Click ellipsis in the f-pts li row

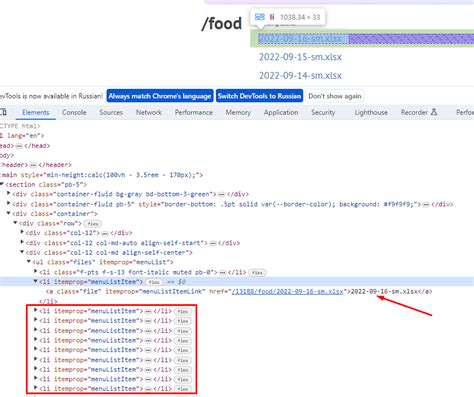coord(222,273)
